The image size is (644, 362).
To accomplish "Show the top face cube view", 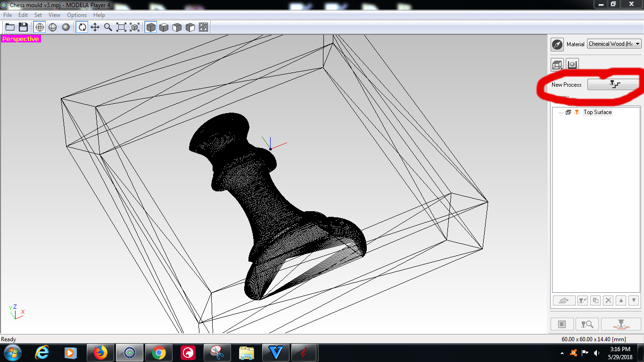I will (164, 27).
